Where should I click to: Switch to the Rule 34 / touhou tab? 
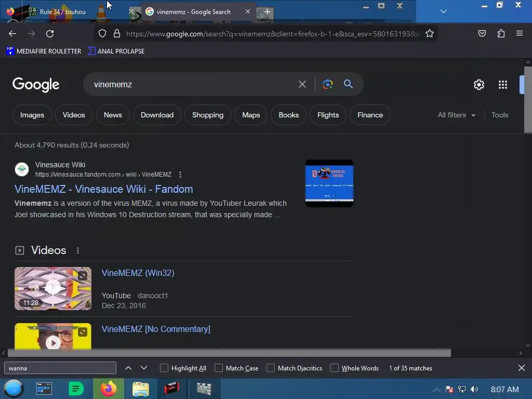(x=63, y=11)
